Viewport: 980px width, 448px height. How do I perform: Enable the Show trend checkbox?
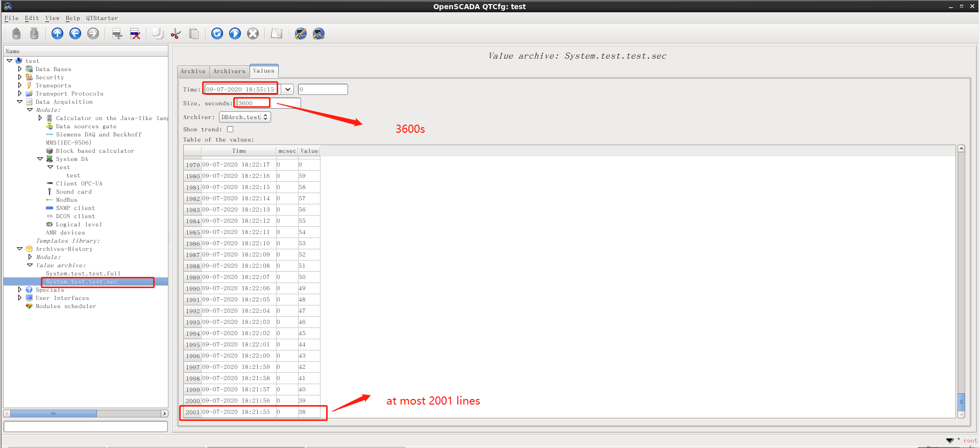click(230, 129)
